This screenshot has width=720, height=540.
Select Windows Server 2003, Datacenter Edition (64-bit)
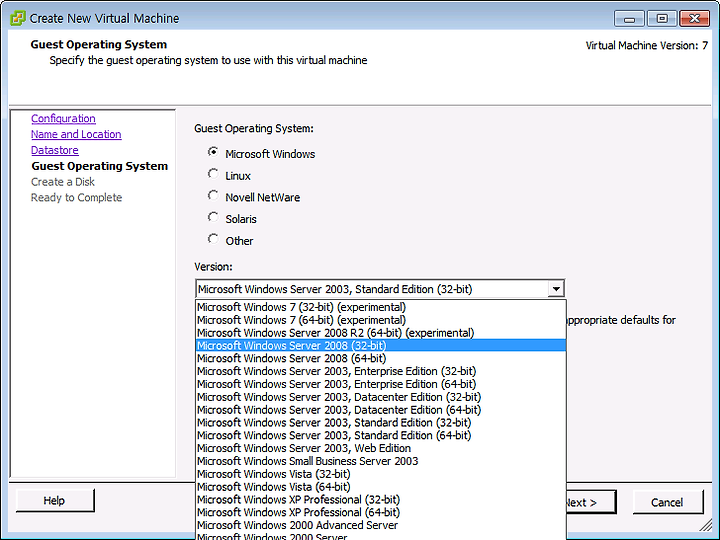380,410
